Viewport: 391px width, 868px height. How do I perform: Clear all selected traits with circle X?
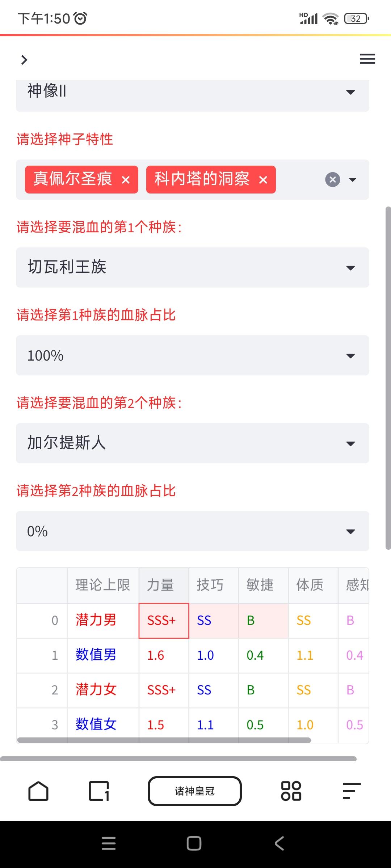tap(333, 179)
